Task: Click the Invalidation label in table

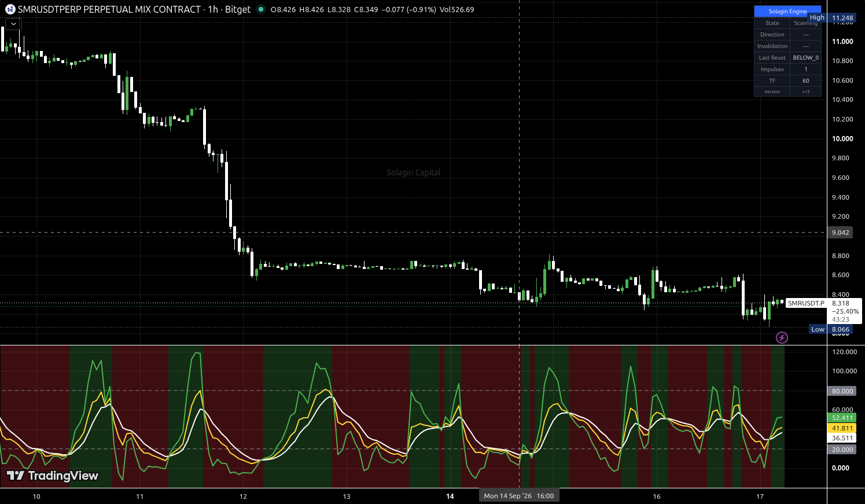Action: coord(772,46)
